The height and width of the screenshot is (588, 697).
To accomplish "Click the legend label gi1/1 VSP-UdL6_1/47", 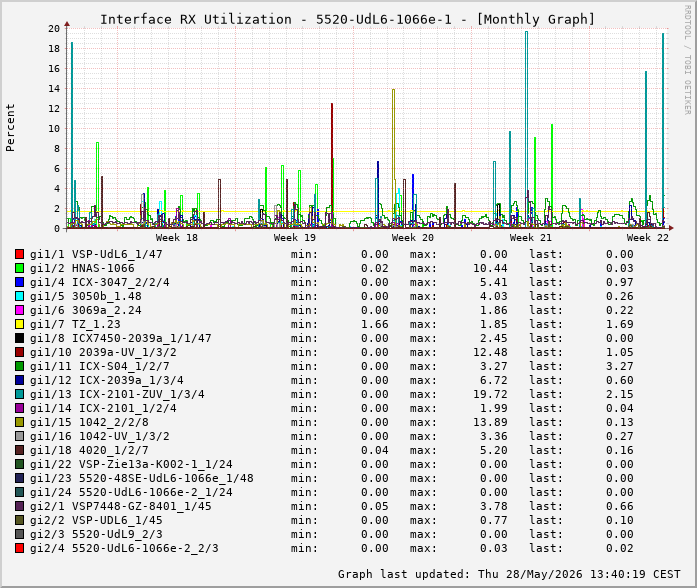I will click(x=96, y=254).
